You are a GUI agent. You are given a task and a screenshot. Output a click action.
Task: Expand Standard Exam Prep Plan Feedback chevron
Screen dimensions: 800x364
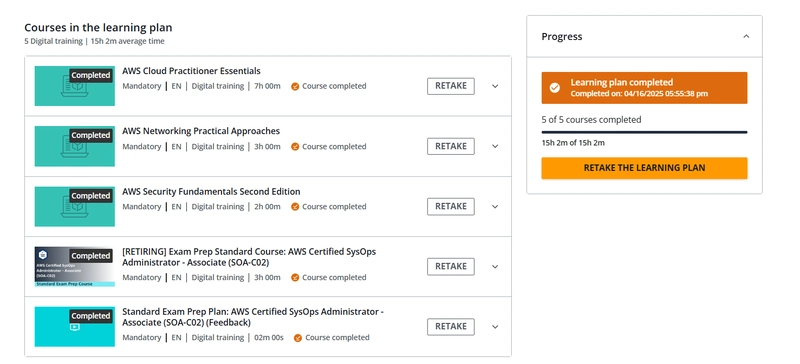pyautogui.click(x=495, y=327)
